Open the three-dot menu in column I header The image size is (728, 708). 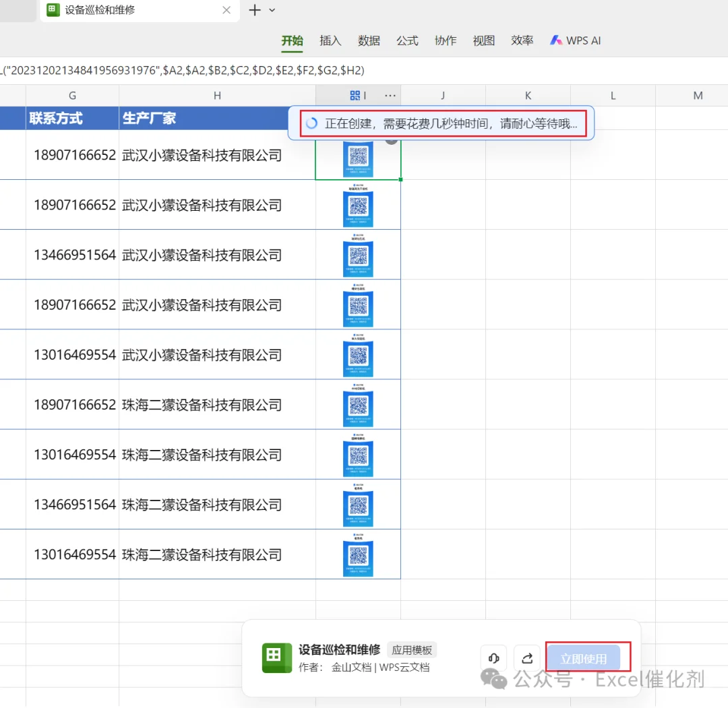point(390,96)
